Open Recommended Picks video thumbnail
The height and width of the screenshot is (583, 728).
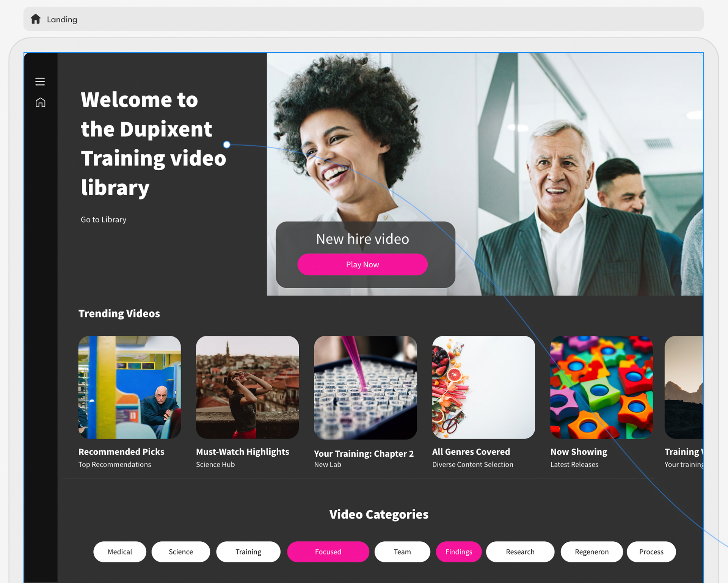(129, 387)
